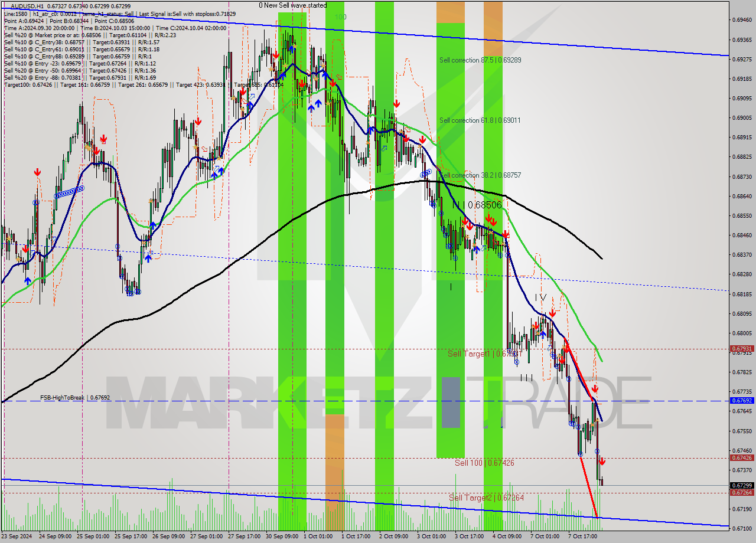Click the 0.69460 price axis value
This screenshot has width=756, height=543.
point(742,19)
